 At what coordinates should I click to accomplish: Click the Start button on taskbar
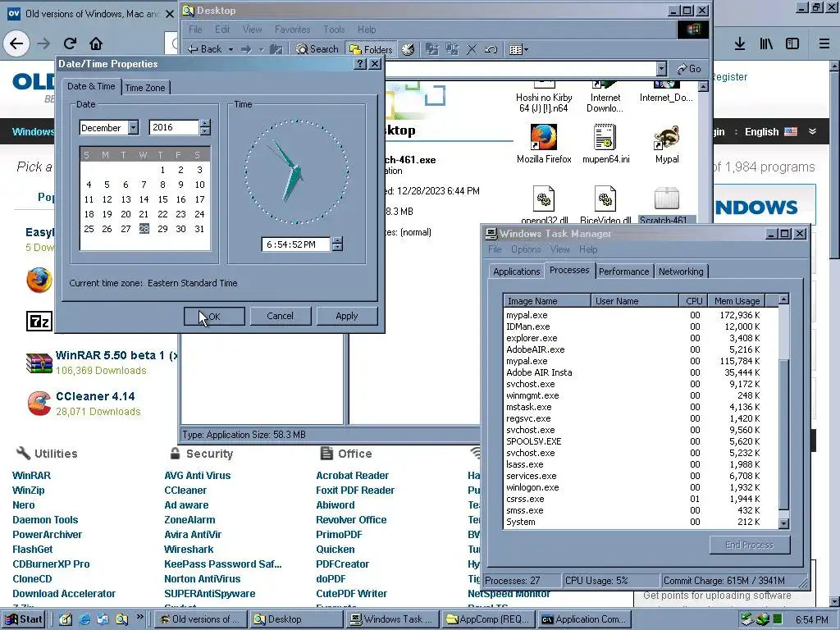pos(23,619)
